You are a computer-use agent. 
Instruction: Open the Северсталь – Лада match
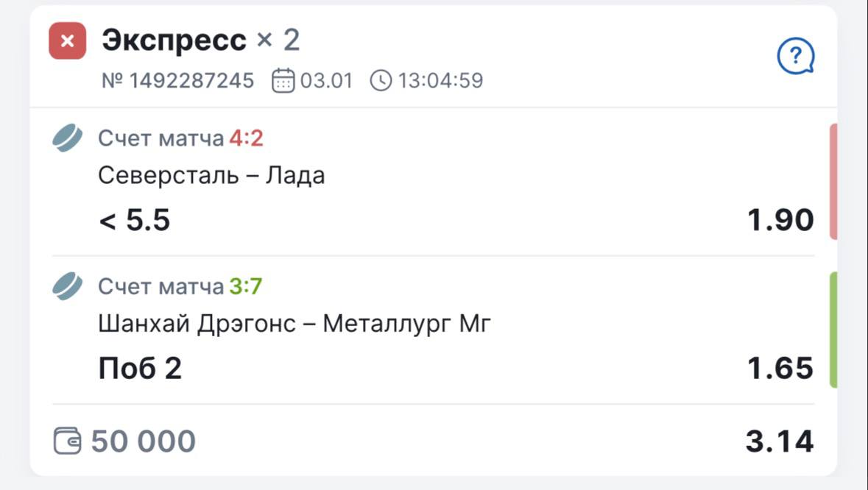point(211,176)
